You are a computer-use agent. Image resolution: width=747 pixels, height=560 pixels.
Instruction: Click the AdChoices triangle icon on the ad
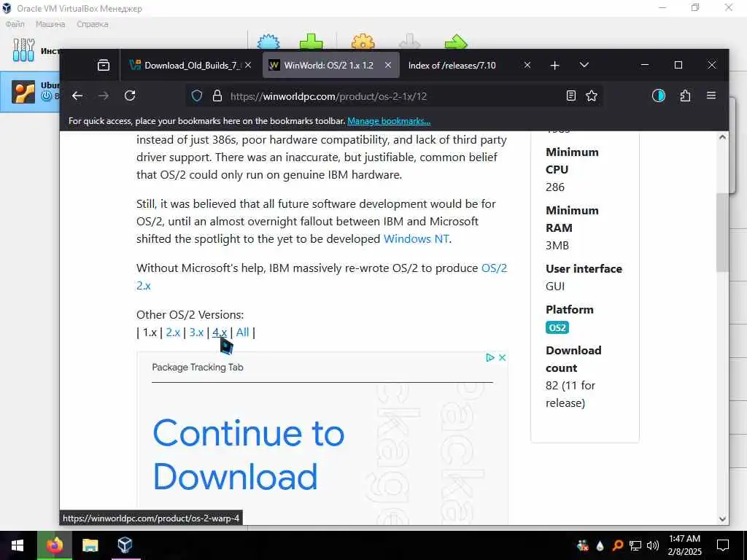point(489,357)
